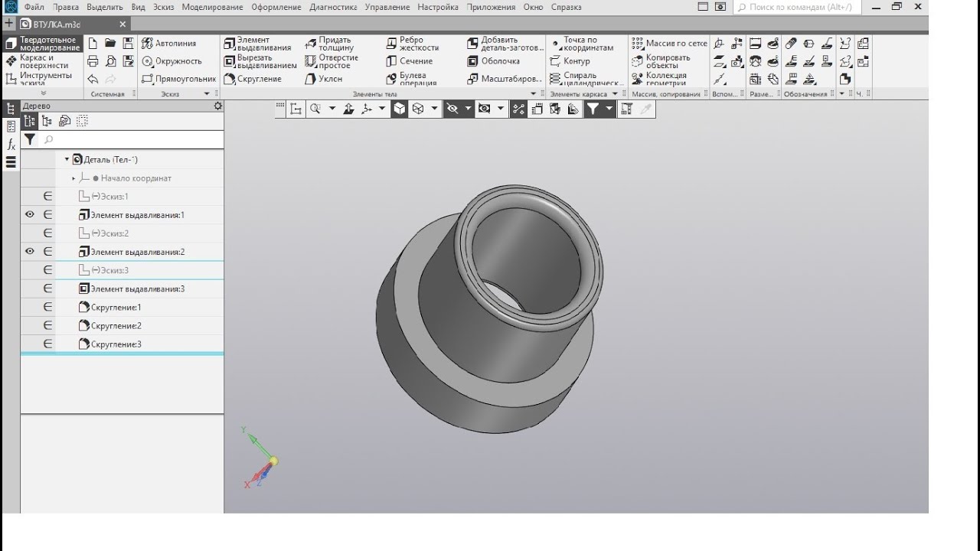Toggle shaded display cube button
The width and height of the screenshot is (980, 551).
(x=400, y=109)
